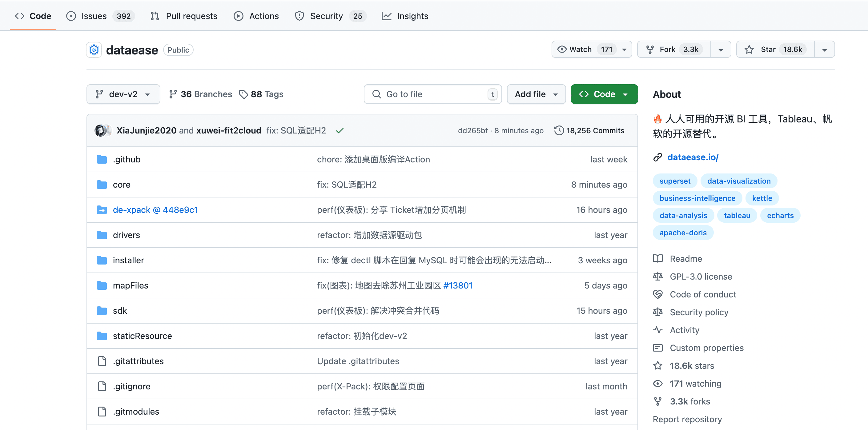Click Report repository
The height and width of the screenshot is (430, 868).
[687, 419]
